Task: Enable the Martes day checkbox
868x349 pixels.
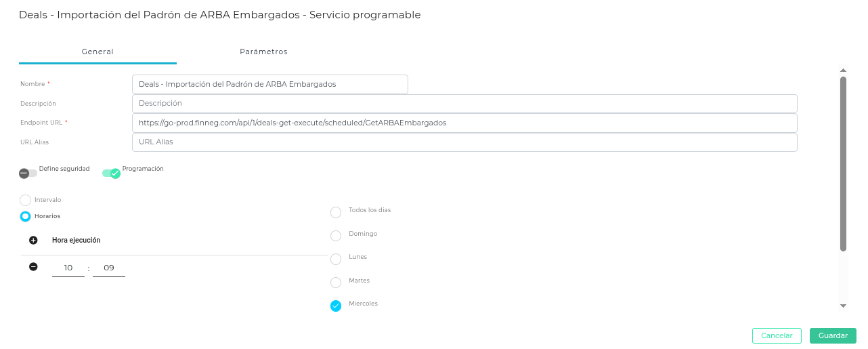Action: pyautogui.click(x=336, y=283)
